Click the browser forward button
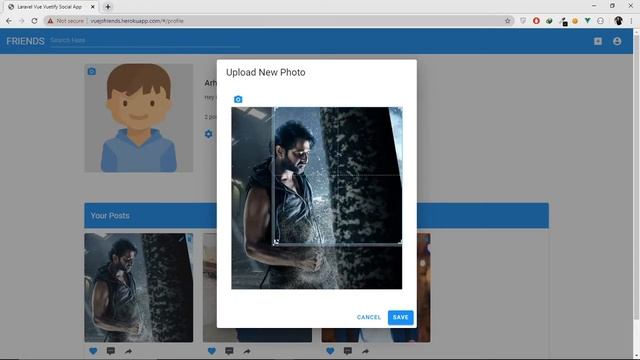 22,21
